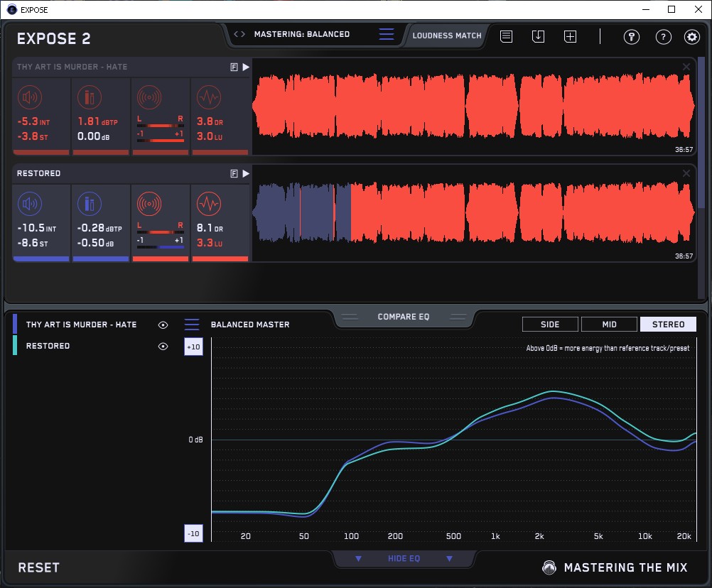Viewport: 712px width, 588px height.
Task: Toggle visibility of RESTORED EQ curve
Action: coord(163,346)
